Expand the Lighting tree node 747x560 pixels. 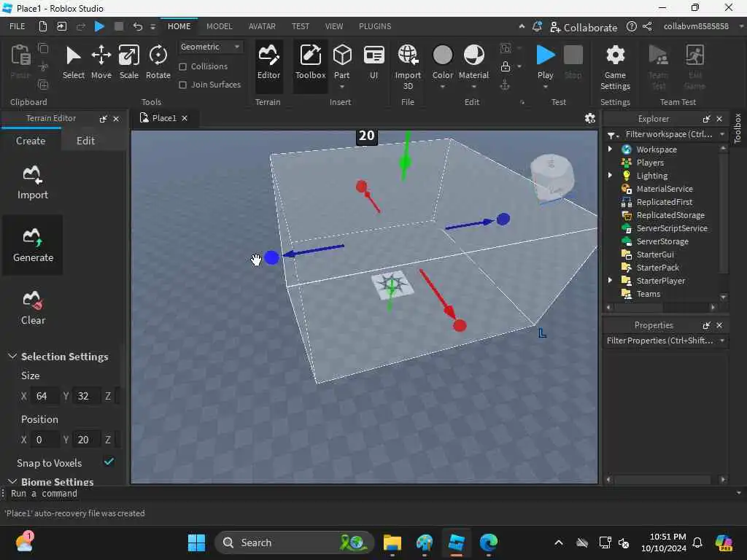click(x=610, y=175)
